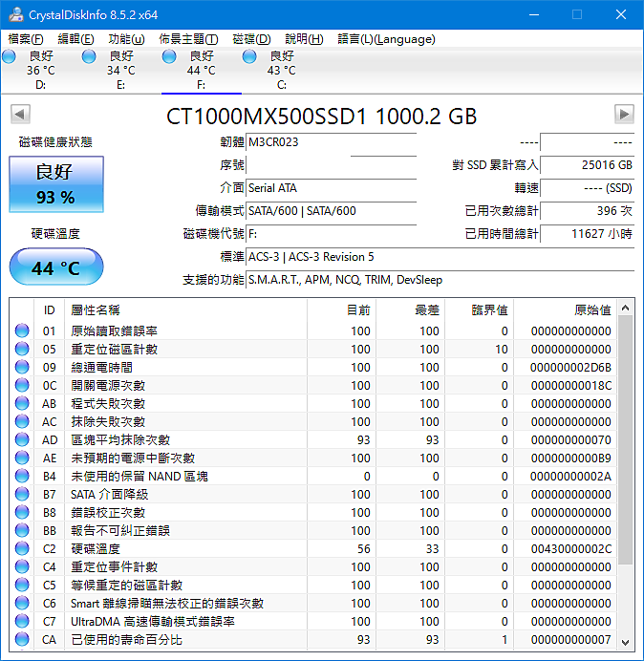Open the 檔案(F) menu
Image resolution: width=644 pixels, height=661 pixels.
pyautogui.click(x=26, y=39)
